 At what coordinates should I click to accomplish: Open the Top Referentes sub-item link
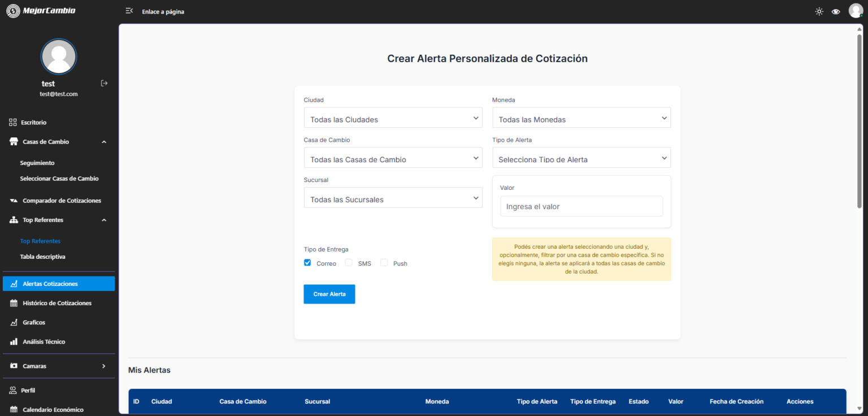pyautogui.click(x=40, y=241)
